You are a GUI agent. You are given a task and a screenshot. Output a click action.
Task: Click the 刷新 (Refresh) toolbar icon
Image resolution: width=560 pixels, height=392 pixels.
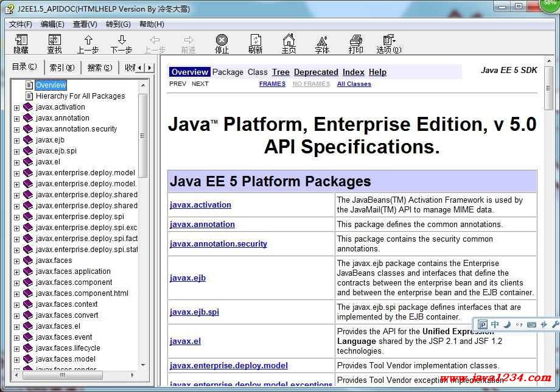[x=256, y=40]
